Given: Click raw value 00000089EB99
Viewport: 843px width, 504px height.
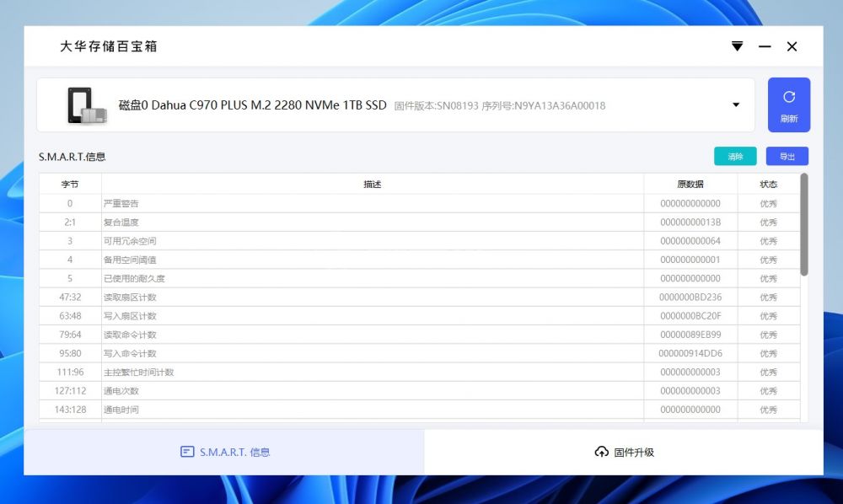Looking at the screenshot, I should coord(690,335).
